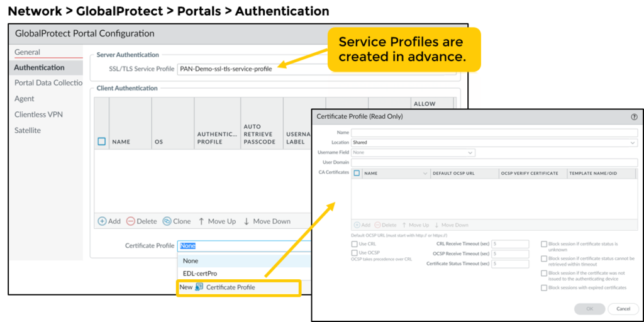The width and height of the screenshot is (644, 322).
Task: Switch to the Agent tab
Action: 25,99
